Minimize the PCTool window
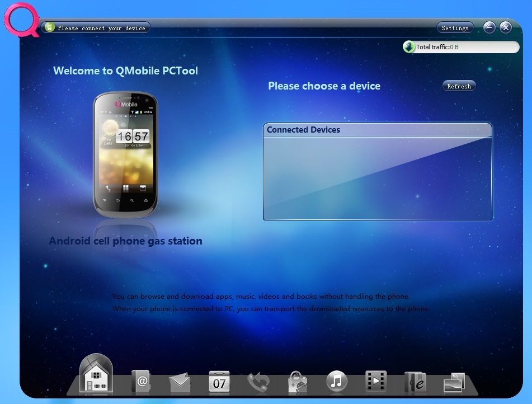 (489, 27)
